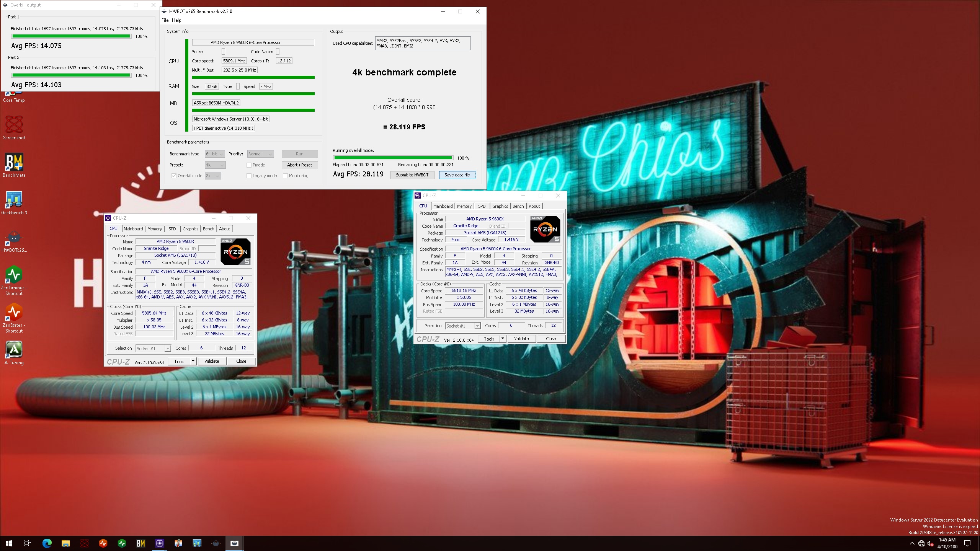Click Tools button in right CPU-Z

pyautogui.click(x=489, y=338)
